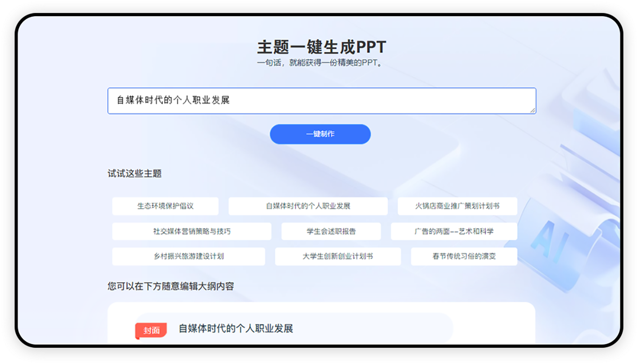
Task: Click the 一键制作 button
Action: point(320,134)
